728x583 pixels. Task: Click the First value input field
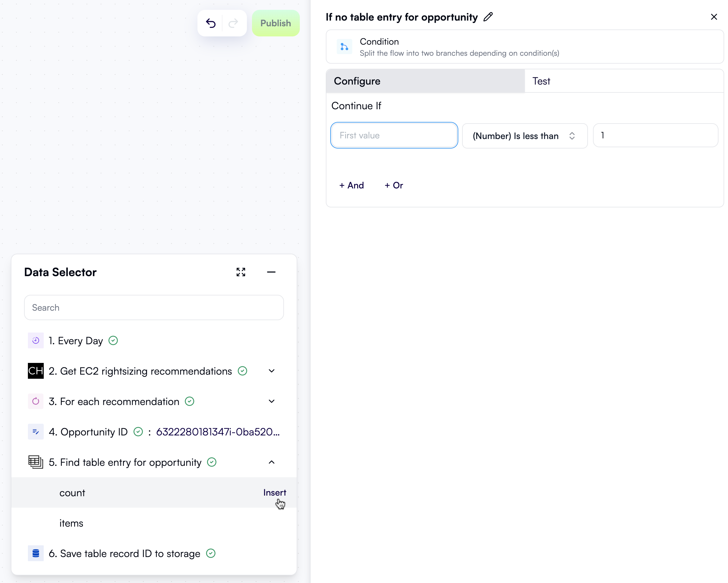[x=394, y=135]
